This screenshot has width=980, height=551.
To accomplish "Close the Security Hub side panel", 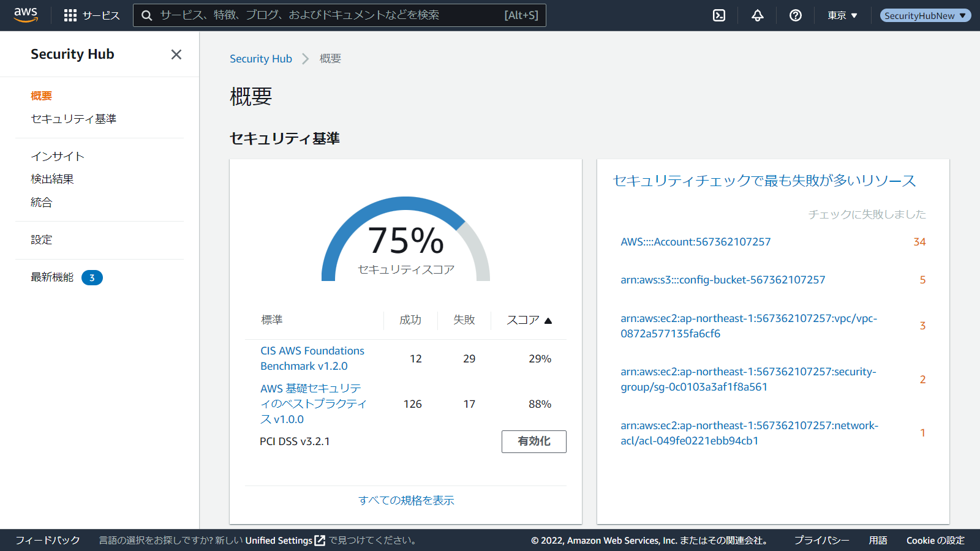I will coord(176,54).
